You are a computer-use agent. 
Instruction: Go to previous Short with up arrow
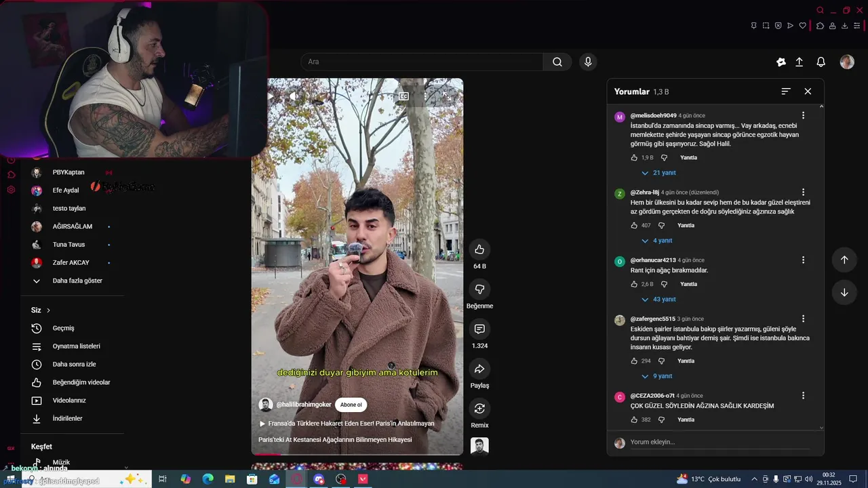(844, 260)
